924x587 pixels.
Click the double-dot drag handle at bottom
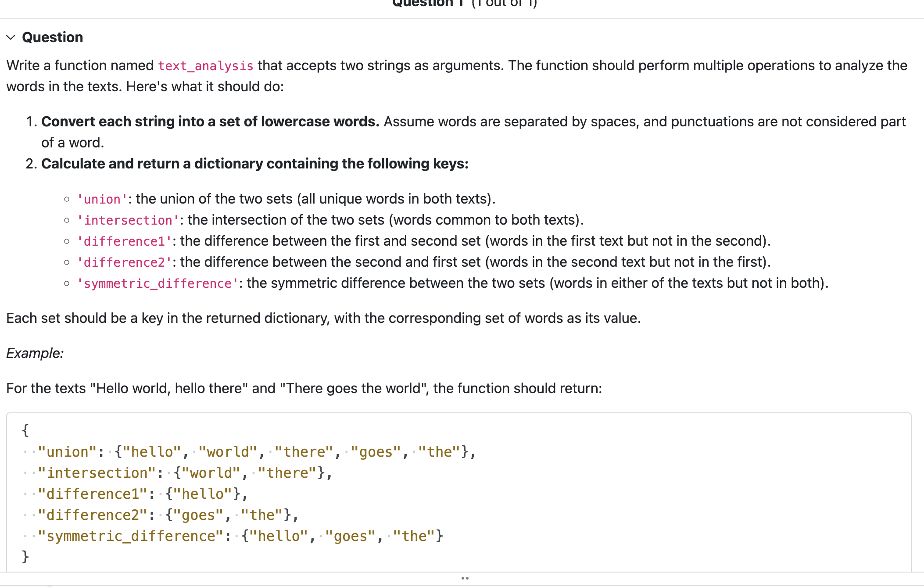pyautogui.click(x=466, y=578)
